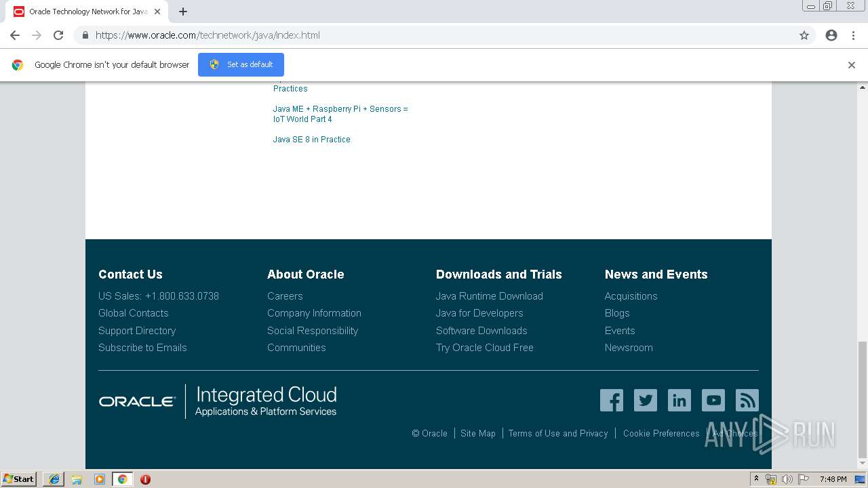Viewport: 868px width, 488px height.
Task: Click the taskbar clock showing 7:48 PM
Action: coord(833,479)
